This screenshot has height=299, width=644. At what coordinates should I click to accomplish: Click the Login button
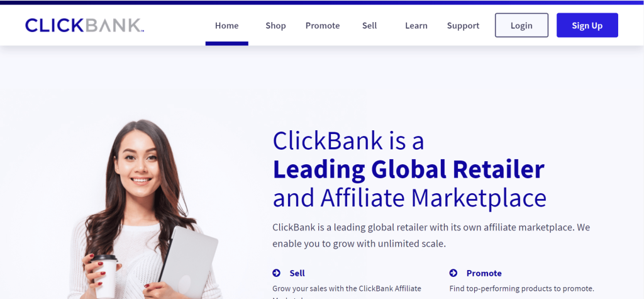click(521, 25)
